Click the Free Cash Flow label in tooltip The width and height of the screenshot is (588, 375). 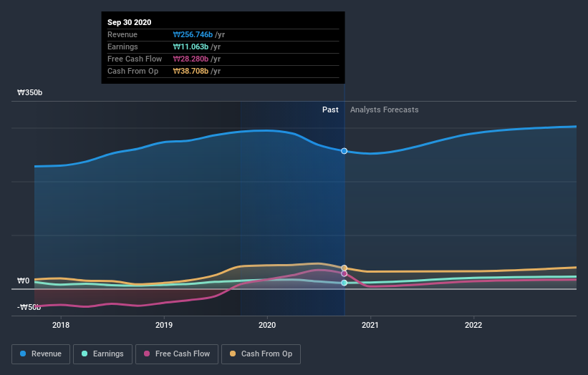point(135,59)
